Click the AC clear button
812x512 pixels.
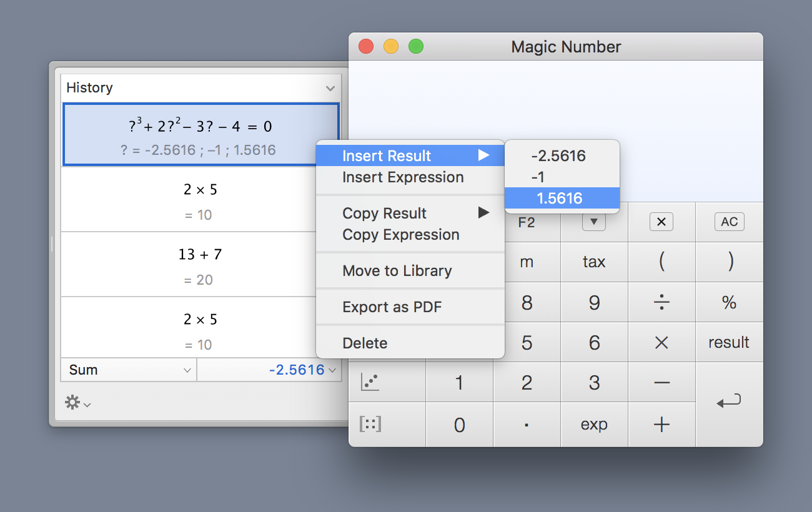coord(729,222)
